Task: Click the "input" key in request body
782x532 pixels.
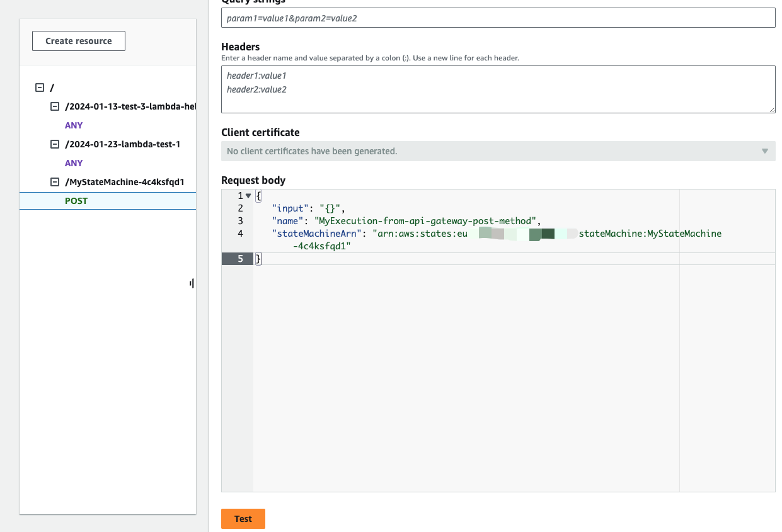Action: coord(290,208)
